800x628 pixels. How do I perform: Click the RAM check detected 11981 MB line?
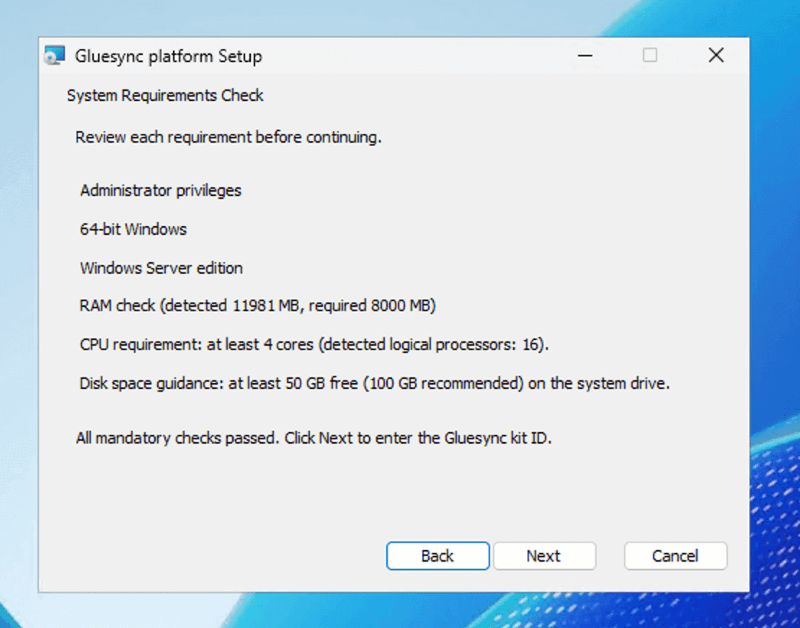(x=258, y=306)
